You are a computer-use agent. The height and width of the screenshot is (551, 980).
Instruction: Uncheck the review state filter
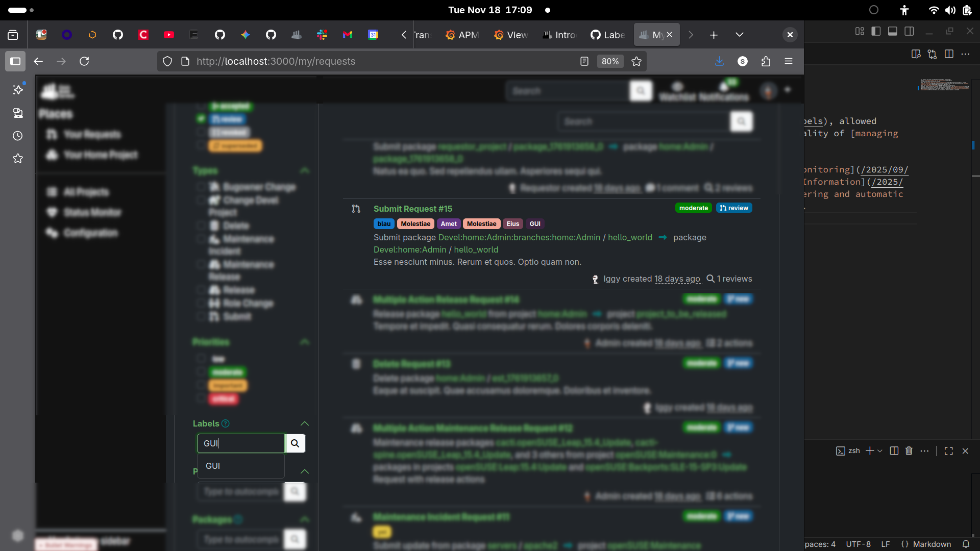202,119
